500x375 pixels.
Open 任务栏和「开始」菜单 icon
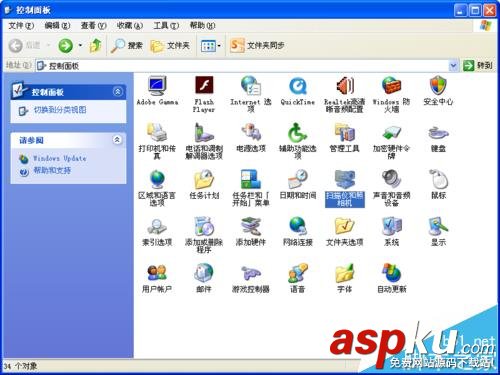point(251,179)
